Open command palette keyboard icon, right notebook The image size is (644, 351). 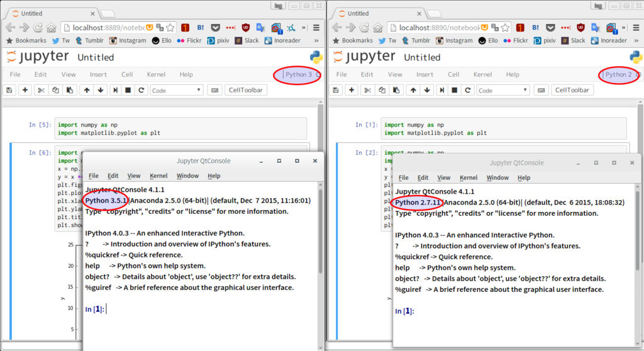click(x=541, y=90)
